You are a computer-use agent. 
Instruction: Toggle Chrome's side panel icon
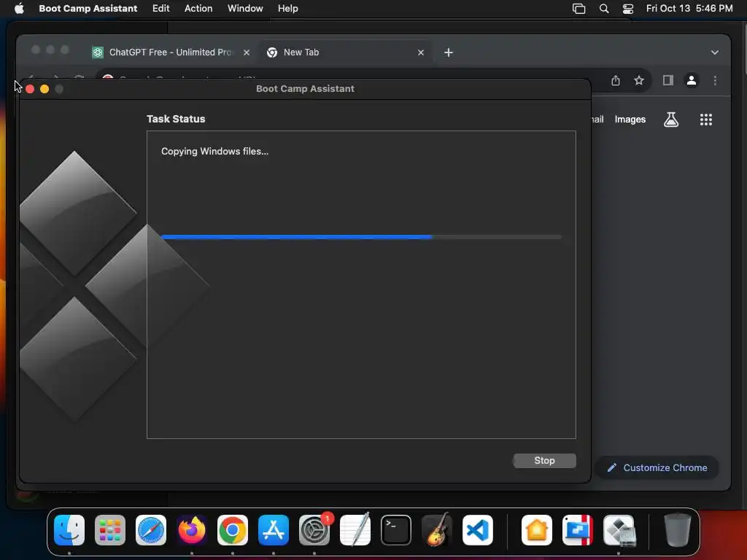click(668, 80)
